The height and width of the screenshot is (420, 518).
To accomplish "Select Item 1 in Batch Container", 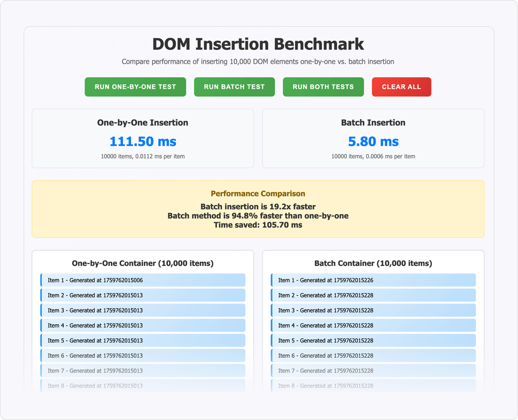I will [373, 280].
